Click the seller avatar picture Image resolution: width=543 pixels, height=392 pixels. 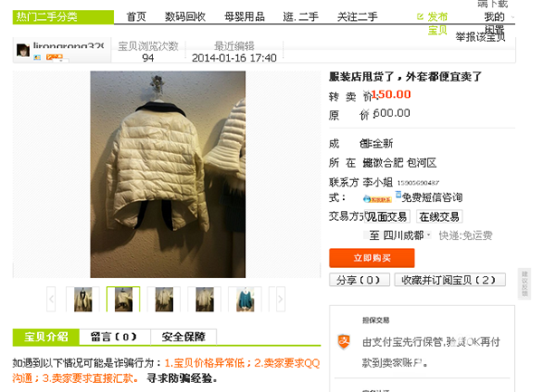click(24, 50)
